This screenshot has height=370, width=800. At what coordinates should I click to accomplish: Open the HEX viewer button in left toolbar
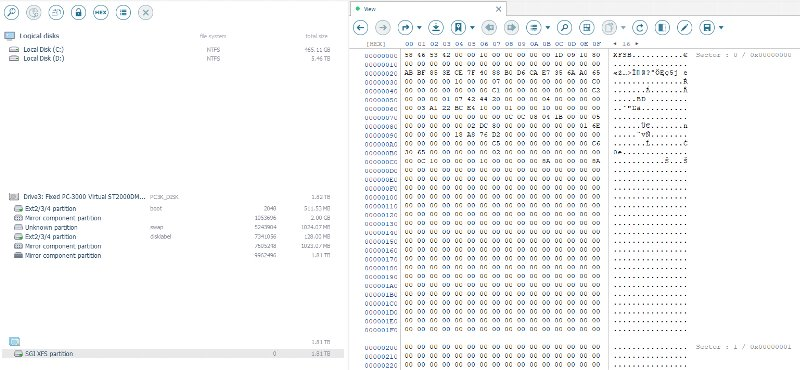tap(101, 12)
